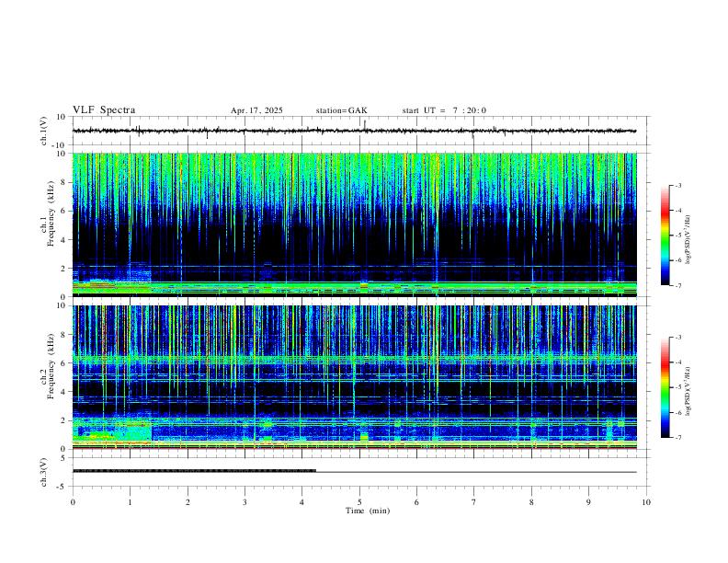Click the 'ch.3(V)' axis label
728x563 pixels.
(x=44, y=473)
